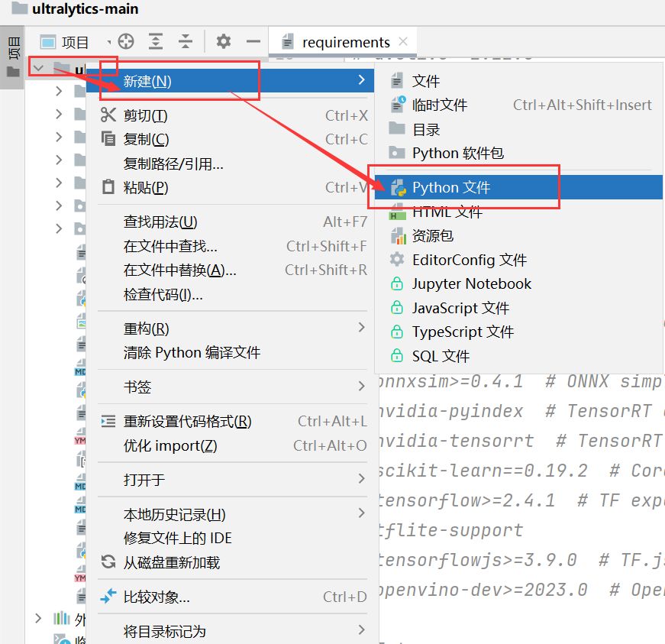Viewport: 665px width, 644px height.
Task: Click the 外部库 libraries icon at the bottom
Action: click(x=61, y=619)
